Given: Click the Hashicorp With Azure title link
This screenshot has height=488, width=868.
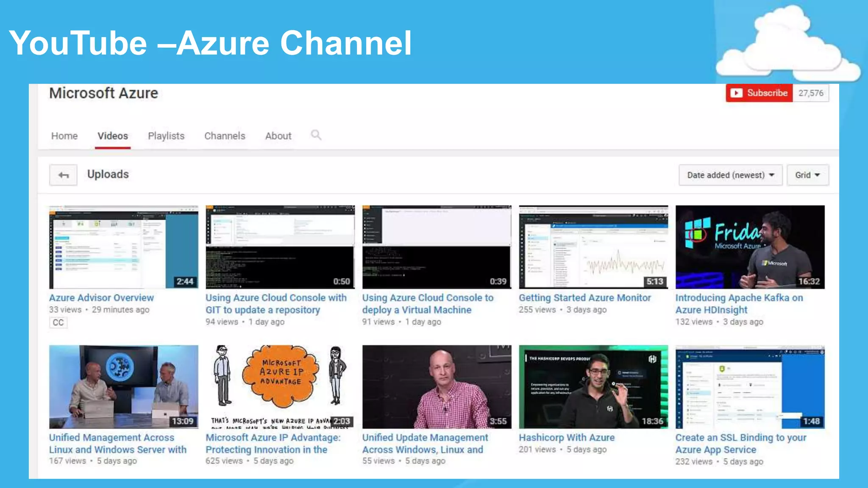Looking at the screenshot, I should click(566, 438).
